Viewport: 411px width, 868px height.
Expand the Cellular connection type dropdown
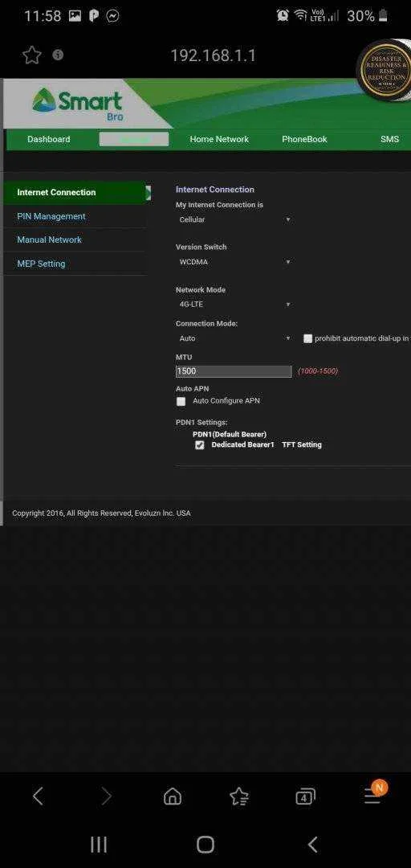pyautogui.click(x=234, y=219)
